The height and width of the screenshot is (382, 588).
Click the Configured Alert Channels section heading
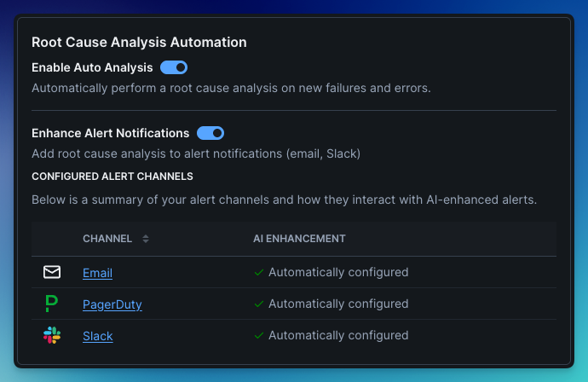tap(112, 177)
